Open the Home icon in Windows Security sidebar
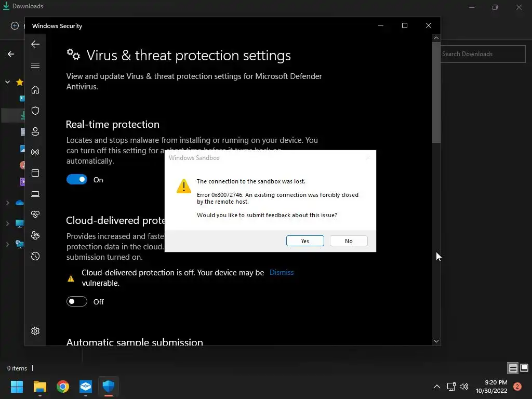532x399 pixels. (35, 89)
